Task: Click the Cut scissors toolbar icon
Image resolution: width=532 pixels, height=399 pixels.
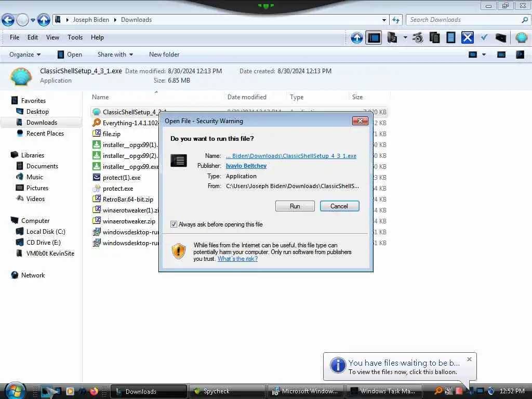Action: (418, 37)
